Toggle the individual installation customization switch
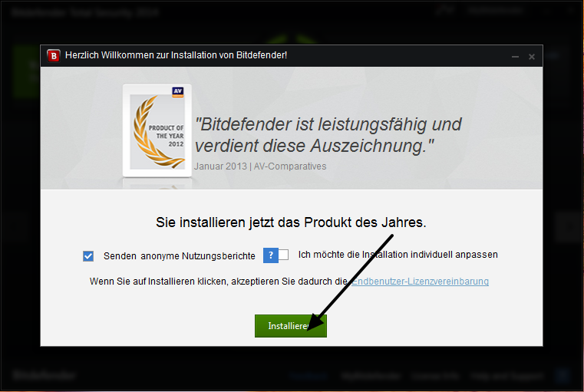This screenshot has height=392, width=584. tap(283, 255)
